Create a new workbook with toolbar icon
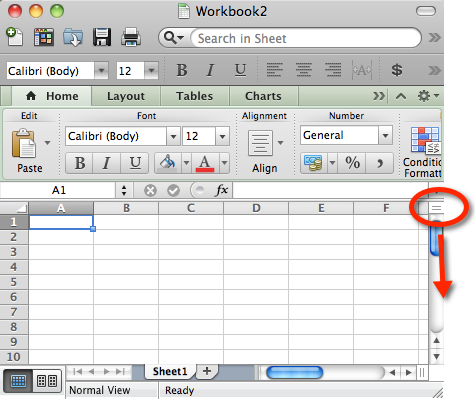Viewport: 475px width, 399px height. click(14, 37)
